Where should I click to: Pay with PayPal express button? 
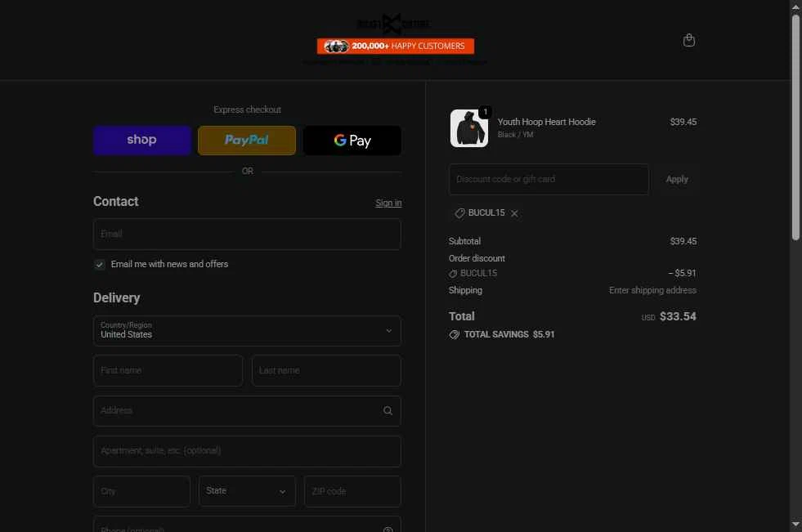[247, 141]
